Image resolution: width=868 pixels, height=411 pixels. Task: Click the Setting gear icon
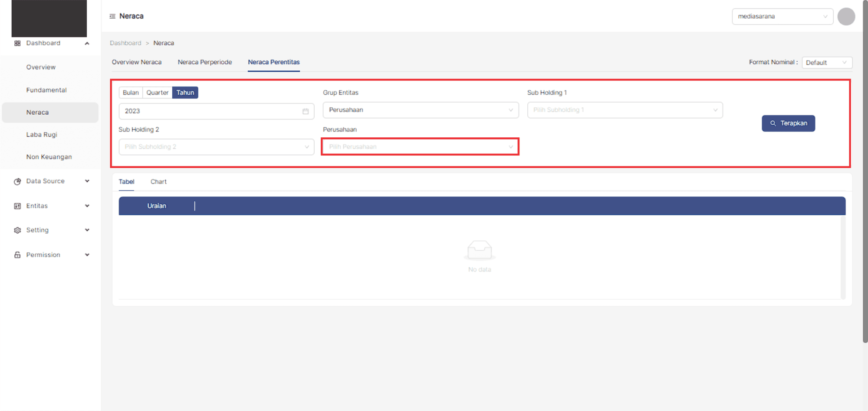click(x=17, y=230)
